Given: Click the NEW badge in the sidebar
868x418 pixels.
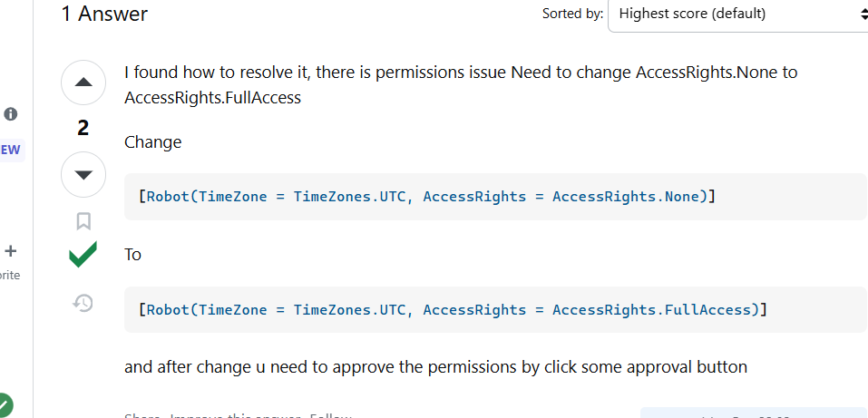Looking at the screenshot, I should coord(11,150).
